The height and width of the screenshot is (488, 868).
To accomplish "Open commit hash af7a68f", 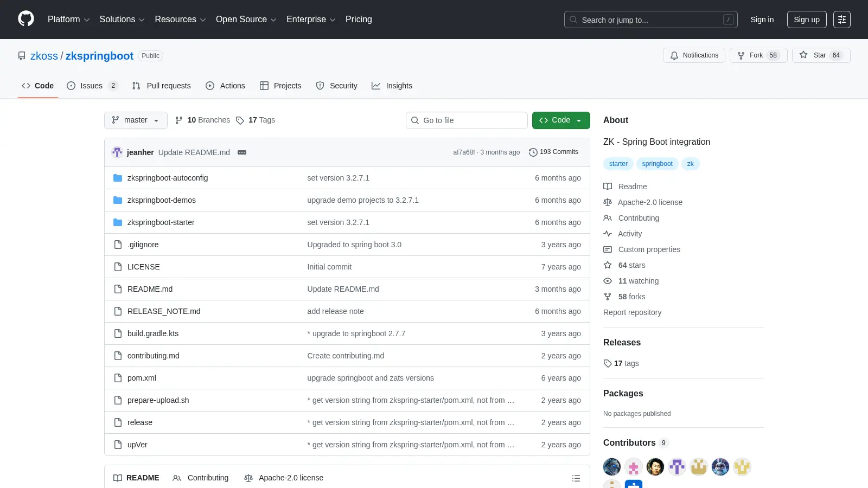I will coord(464,152).
